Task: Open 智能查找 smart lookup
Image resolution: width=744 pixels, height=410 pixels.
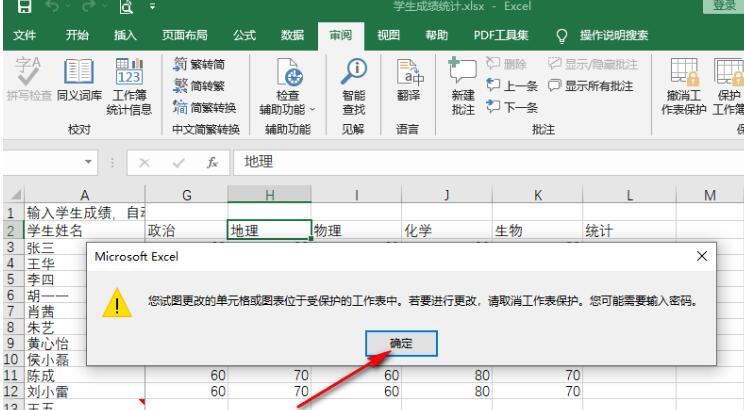Action: [x=354, y=86]
